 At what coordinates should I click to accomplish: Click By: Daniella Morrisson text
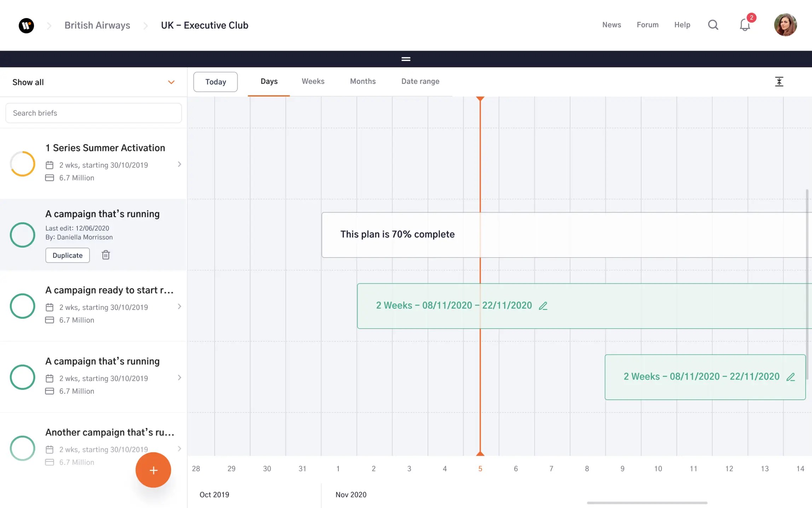(x=79, y=237)
